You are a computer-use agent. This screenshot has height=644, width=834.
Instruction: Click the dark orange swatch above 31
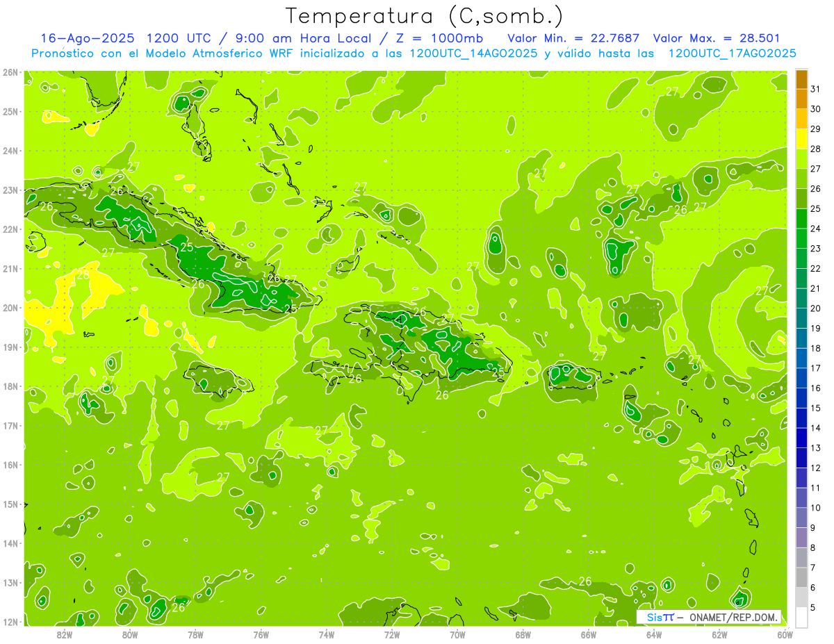point(801,80)
